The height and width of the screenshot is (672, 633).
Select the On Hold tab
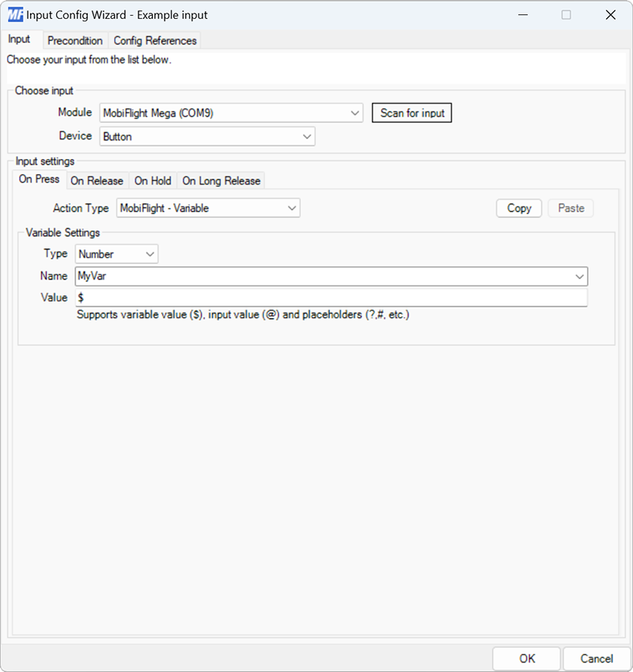[152, 180]
